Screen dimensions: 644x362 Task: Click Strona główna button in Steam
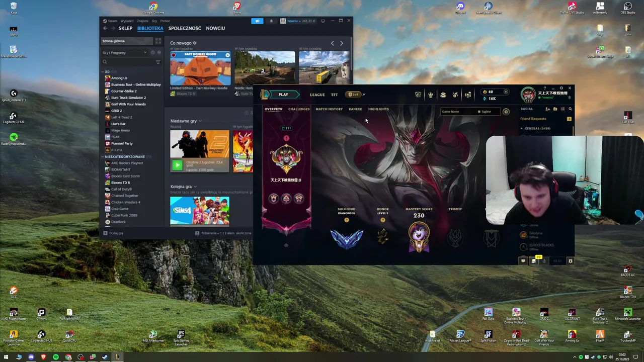click(x=127, y=41)
